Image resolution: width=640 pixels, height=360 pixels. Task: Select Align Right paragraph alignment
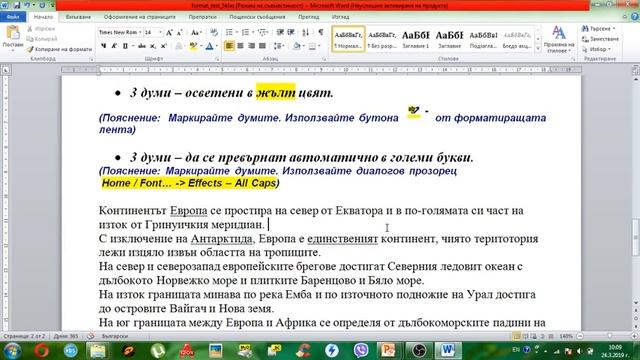tap(251, 46)
